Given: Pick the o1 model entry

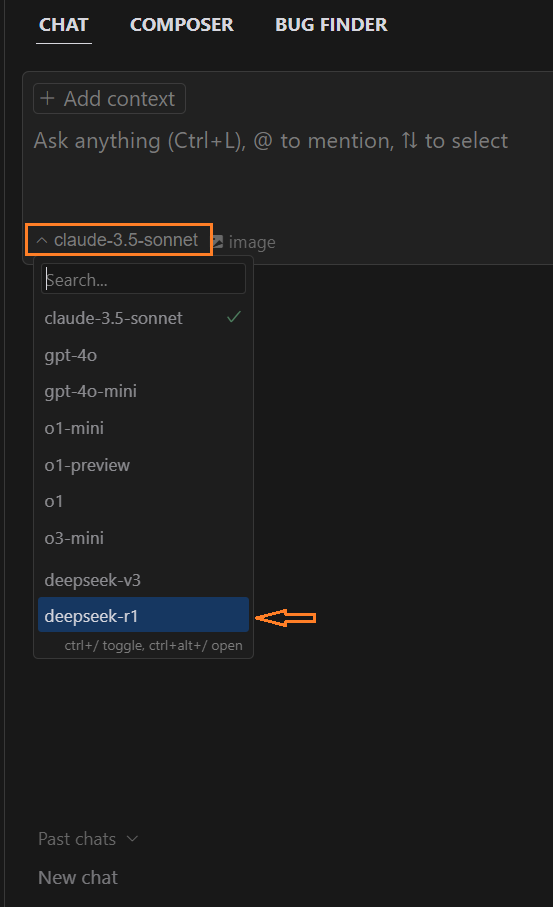Looking at the screenshot, I should [x=143, y=501].
